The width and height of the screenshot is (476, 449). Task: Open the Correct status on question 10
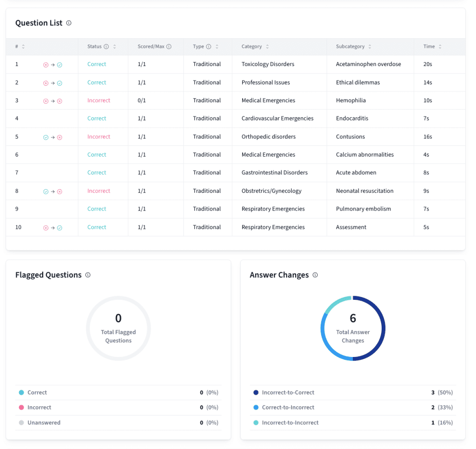click(97, 227)
